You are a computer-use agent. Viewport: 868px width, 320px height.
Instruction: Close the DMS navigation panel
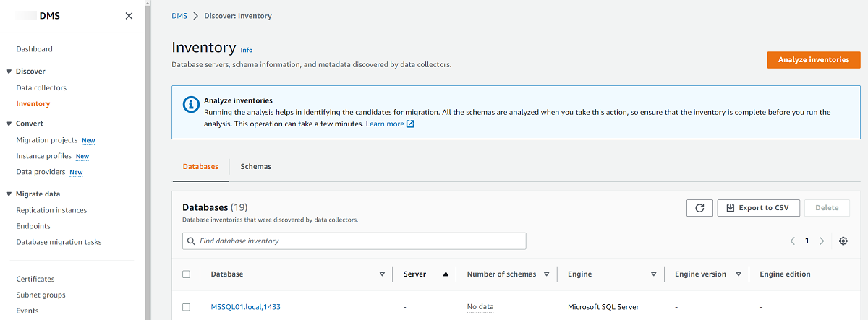click(129, 16)
